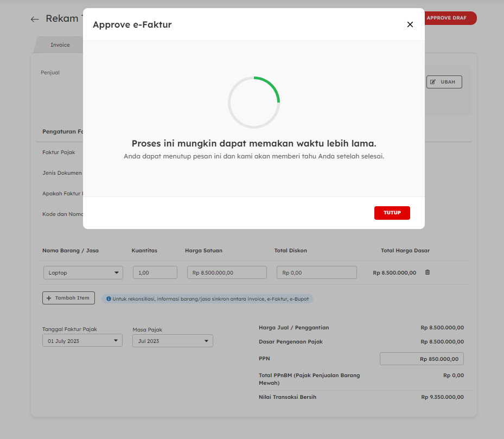
Task: Add a row using Tambah Item
Action: tap(68, 298)
